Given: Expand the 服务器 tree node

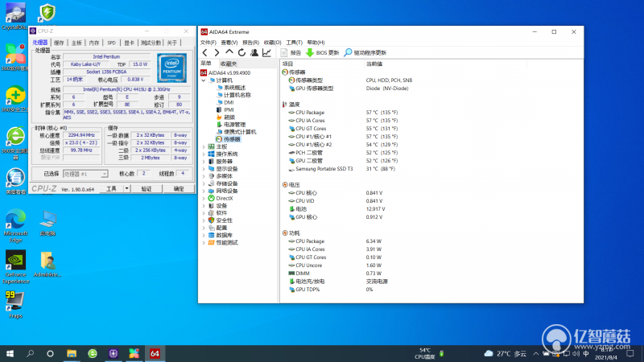Looking at the screenshot, I should coord(204,162).
